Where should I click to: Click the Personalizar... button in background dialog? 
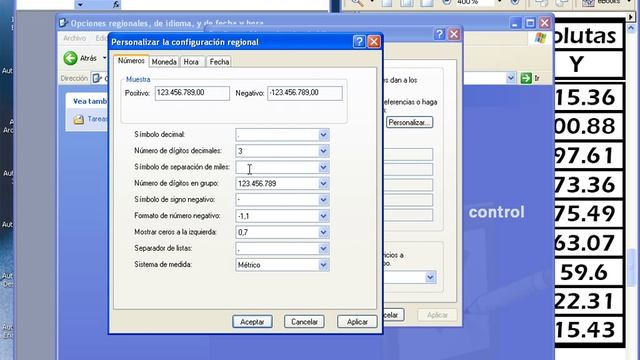(x=409, y=122)
